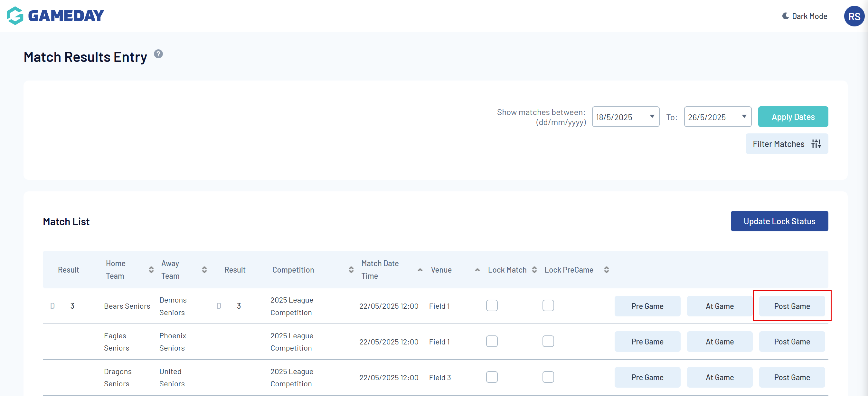Check Lock PreGame for Eagles Seniors match

pos(548,341)
